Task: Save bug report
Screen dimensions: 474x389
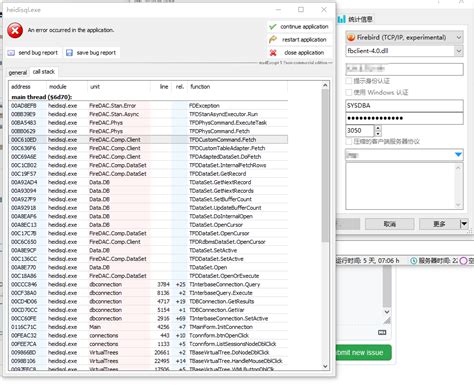Action: point(91,53)
